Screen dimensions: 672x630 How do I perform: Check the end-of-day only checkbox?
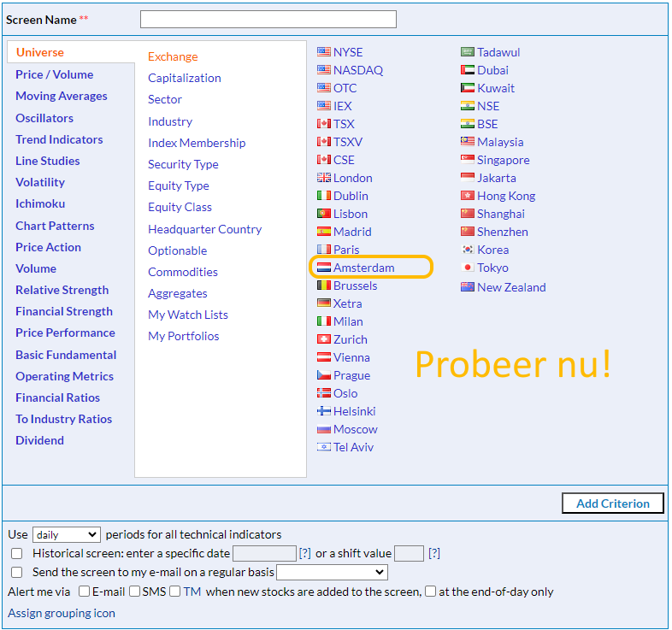[431, 592]
